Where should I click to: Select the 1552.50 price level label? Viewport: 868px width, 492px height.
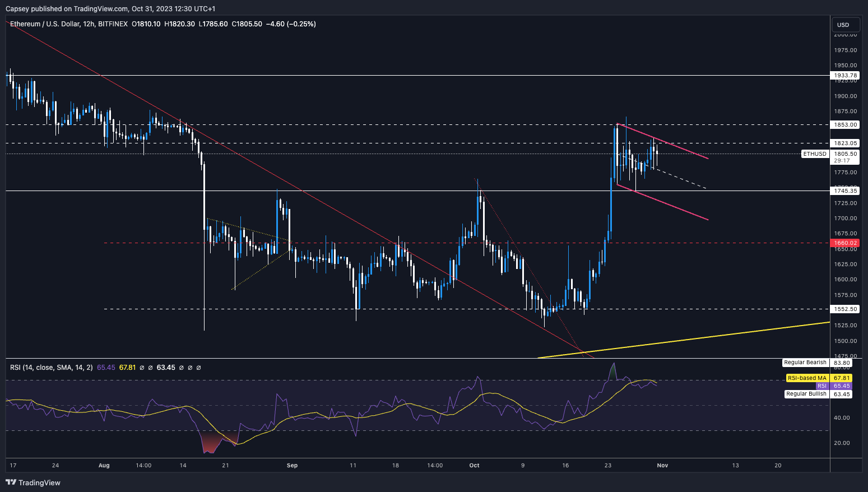(x=845, y=309)
